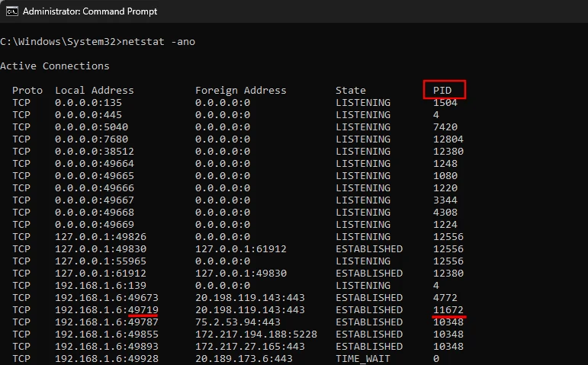Screen dimensions: 588x365
Task: Select local address 192.168.1.6:49855
Action: (107, 335)
